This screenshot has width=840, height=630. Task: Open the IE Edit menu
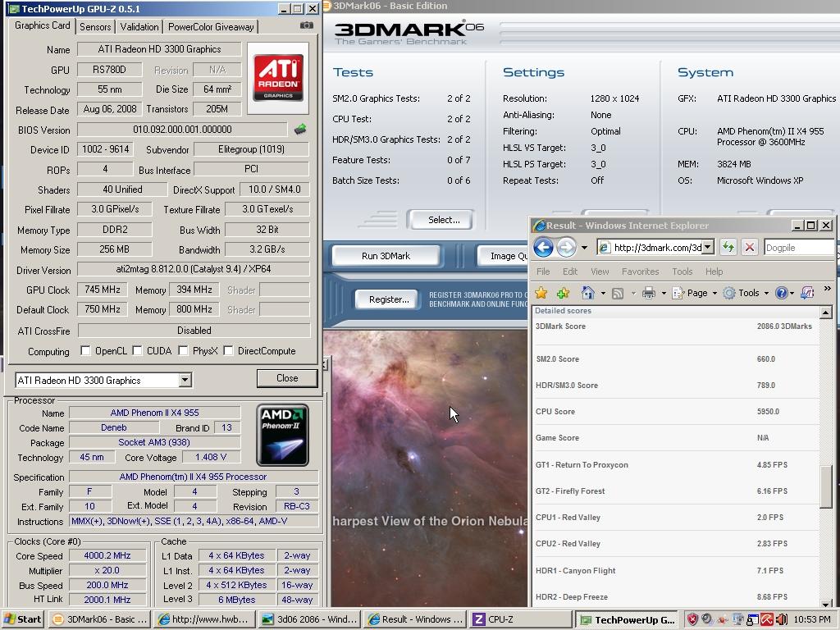tap(570, 272)
